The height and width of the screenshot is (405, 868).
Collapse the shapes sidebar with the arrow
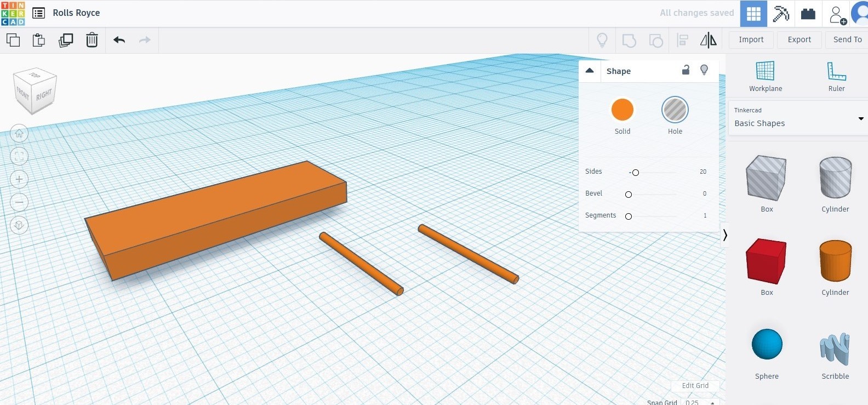point(724,235)
